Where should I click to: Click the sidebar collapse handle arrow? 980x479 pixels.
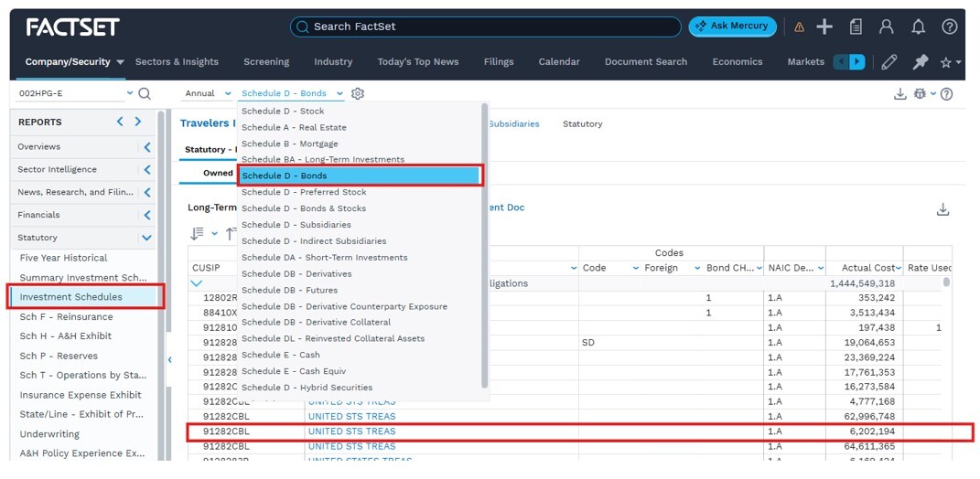[x=170, y=360]
